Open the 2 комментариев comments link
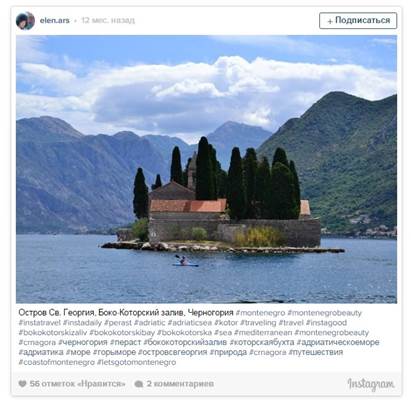This screenshot has width=411, height=403. tap(180, 384)
